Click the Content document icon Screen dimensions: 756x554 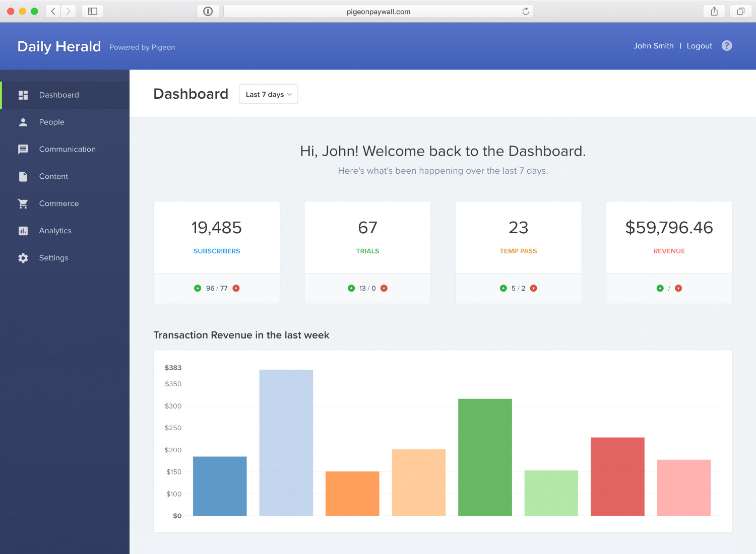point(23,177)
